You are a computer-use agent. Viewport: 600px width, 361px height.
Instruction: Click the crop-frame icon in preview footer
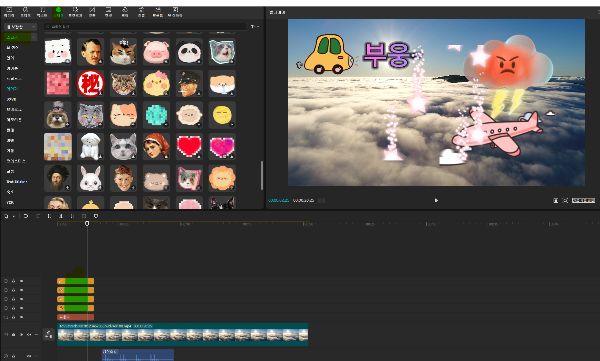[556, 200]
